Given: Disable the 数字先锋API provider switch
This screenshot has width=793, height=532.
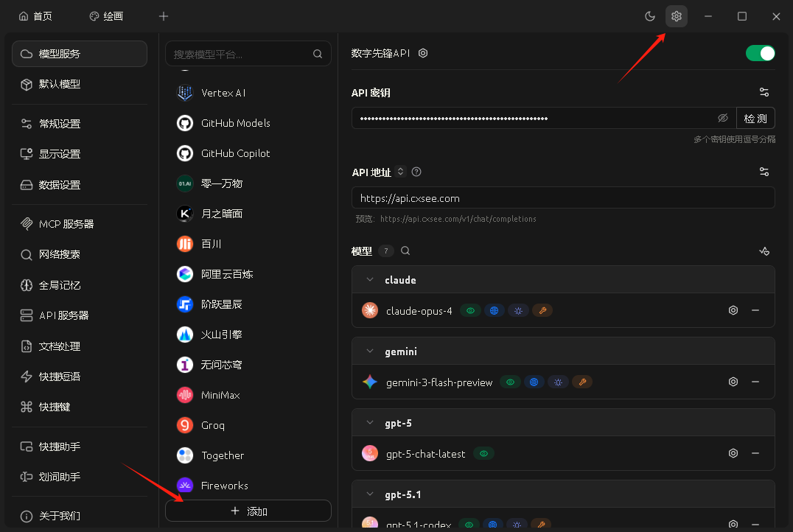Looking at the screenshot, I should tap(760, 53).
